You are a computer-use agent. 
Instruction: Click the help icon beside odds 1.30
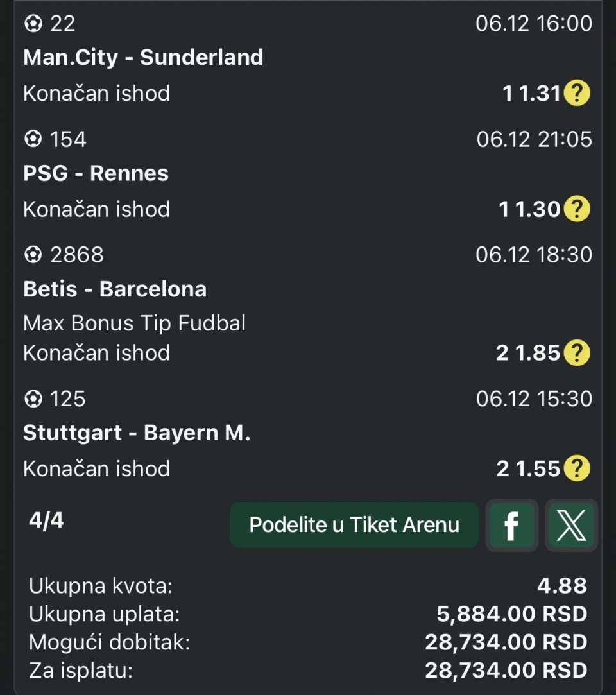tap(576, 209)
